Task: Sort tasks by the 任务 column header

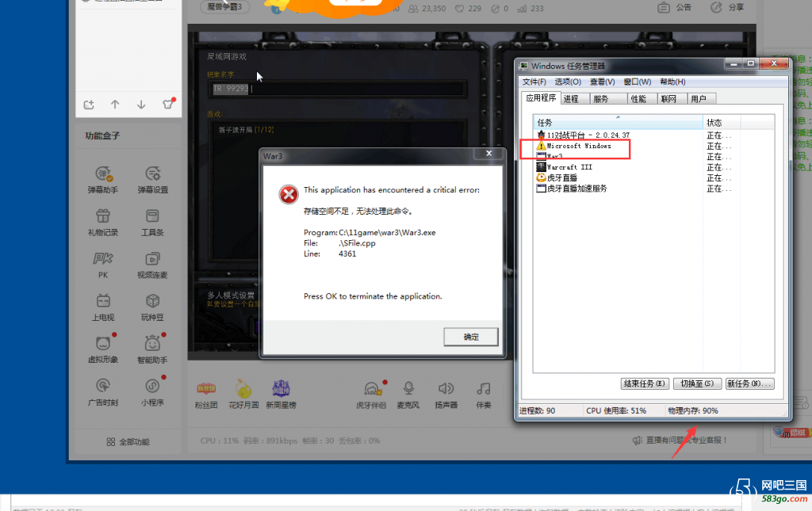Action: point(618,123)
